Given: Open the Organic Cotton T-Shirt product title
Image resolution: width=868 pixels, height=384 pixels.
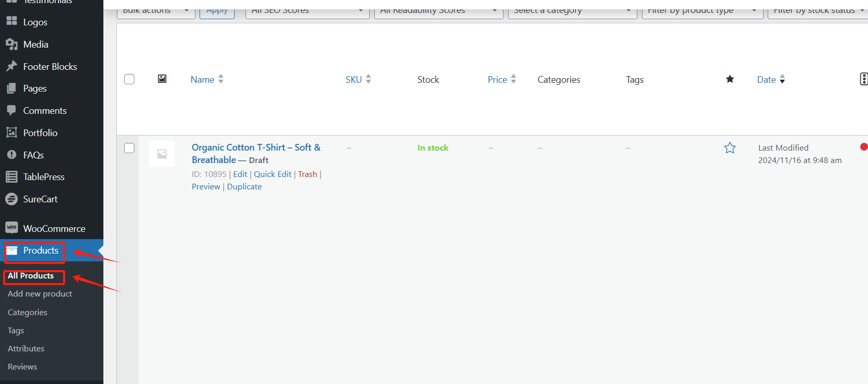Looking at the screenshot, I should click(256, 154).
